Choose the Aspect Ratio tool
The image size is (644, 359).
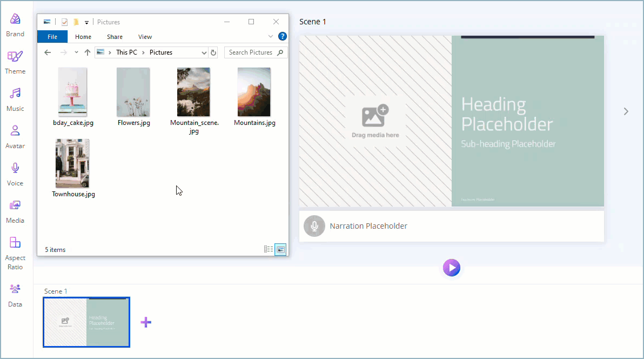click(x=15, y=244)
